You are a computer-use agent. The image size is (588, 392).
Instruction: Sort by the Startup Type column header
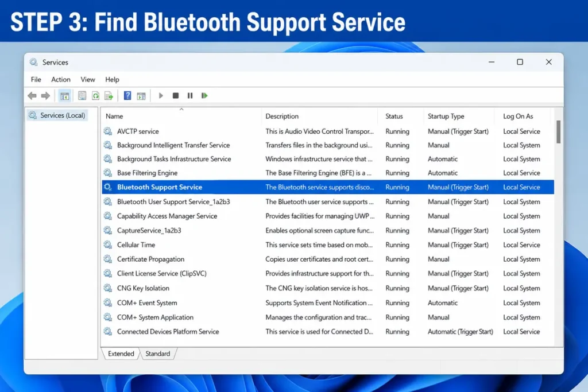pos(459,116)
